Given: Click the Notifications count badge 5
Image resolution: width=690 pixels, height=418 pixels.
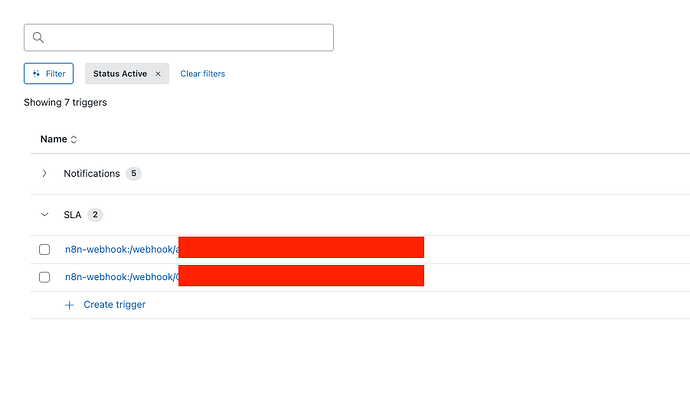Looking at the screenshot, I should pos(134,173).
